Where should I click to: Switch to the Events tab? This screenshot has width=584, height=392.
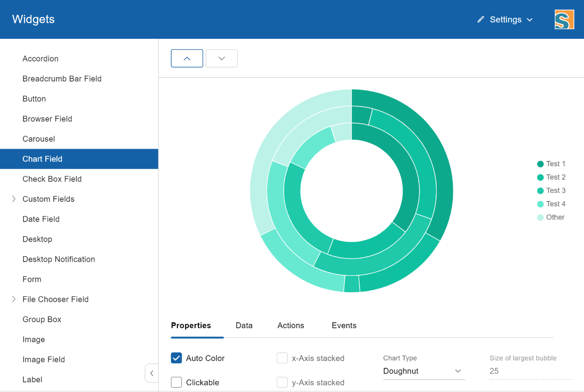(344, 325)
